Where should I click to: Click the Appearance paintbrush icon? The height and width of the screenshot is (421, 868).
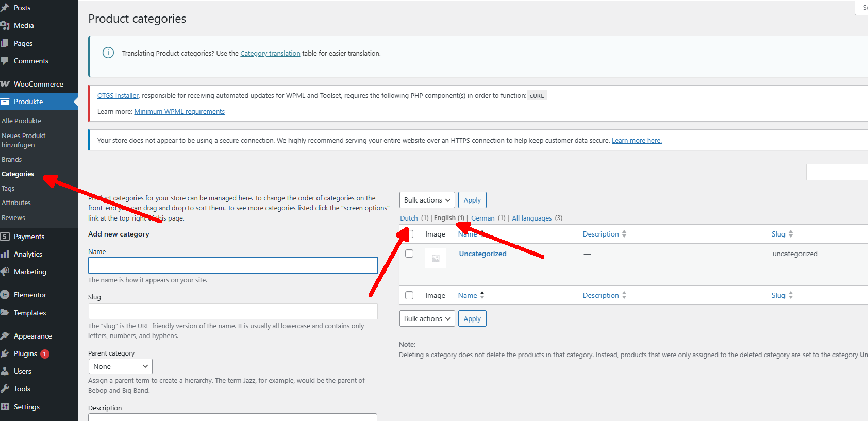(5, 336)
